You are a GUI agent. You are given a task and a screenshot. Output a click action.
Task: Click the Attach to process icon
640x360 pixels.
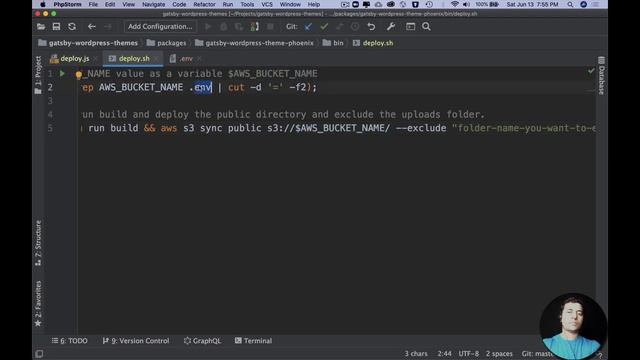(x=254, y=27)
